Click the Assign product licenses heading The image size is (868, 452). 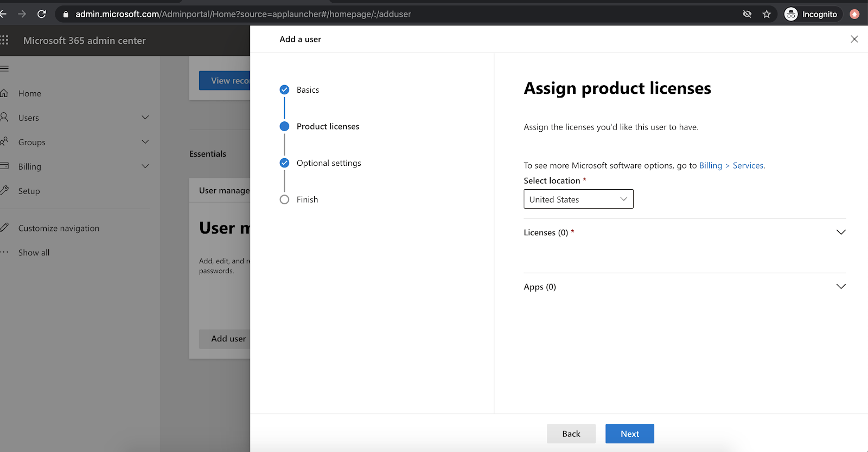click(617, 88)
